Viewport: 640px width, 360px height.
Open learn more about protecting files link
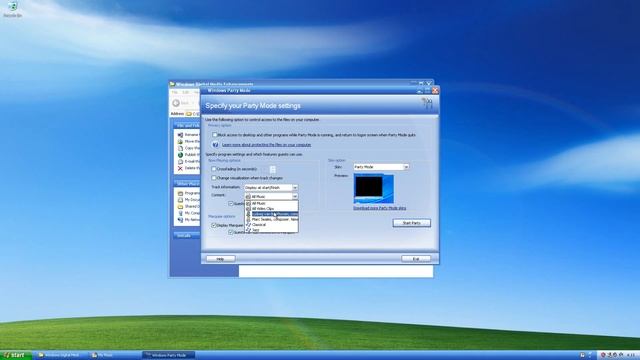pos(266,145)
